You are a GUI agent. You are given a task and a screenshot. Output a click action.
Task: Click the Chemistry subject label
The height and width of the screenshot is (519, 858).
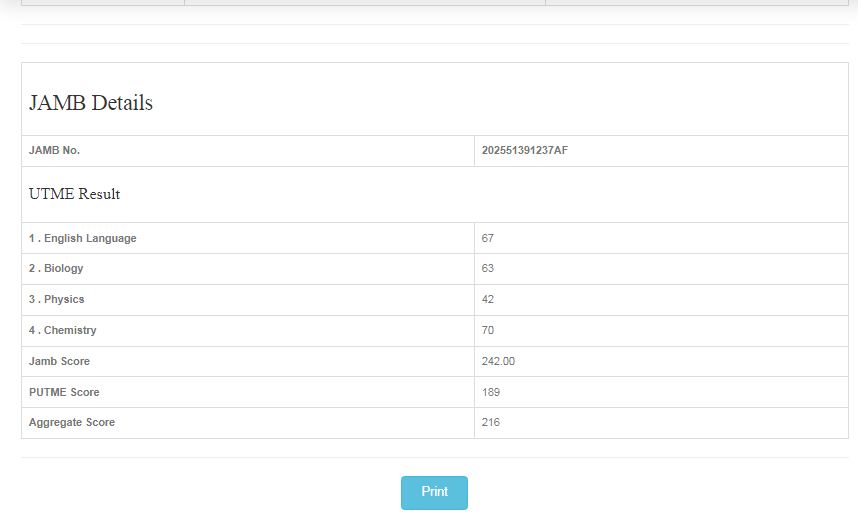tap(63, 331)
